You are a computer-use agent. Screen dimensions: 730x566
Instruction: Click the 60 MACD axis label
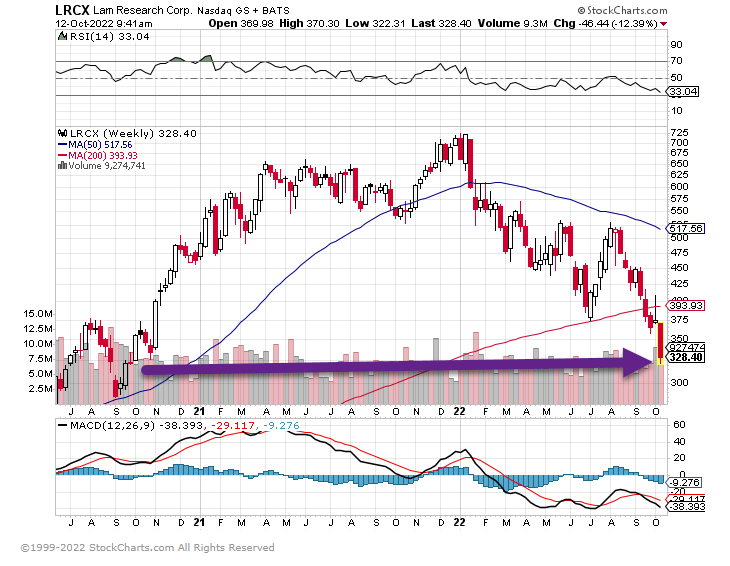[679, 424]
